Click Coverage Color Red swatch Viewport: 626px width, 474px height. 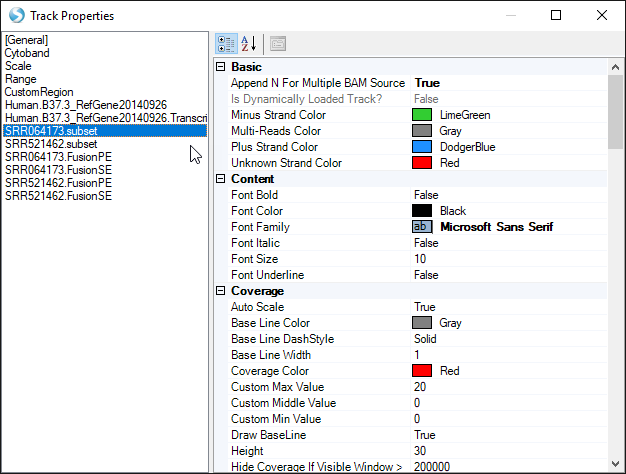coord(422,371)
